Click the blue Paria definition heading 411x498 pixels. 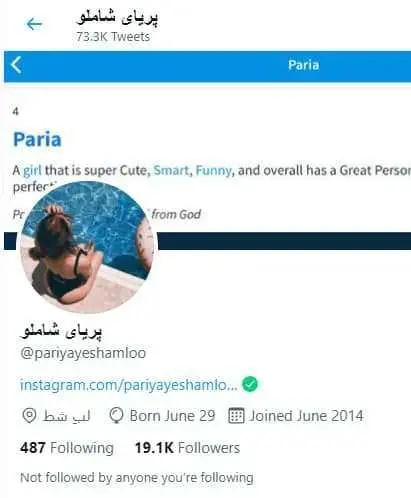coord(37,139)
